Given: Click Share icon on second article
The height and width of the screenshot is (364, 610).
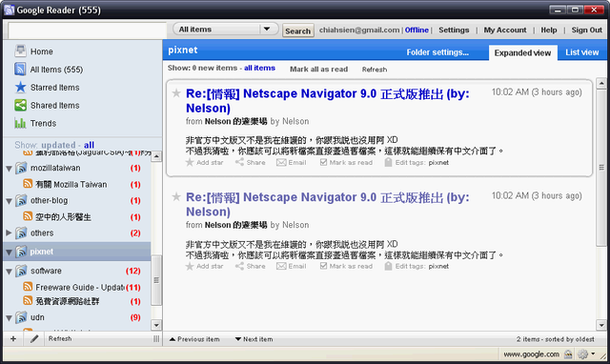Looking at the screenshot, I should click(x=239, y=266).
